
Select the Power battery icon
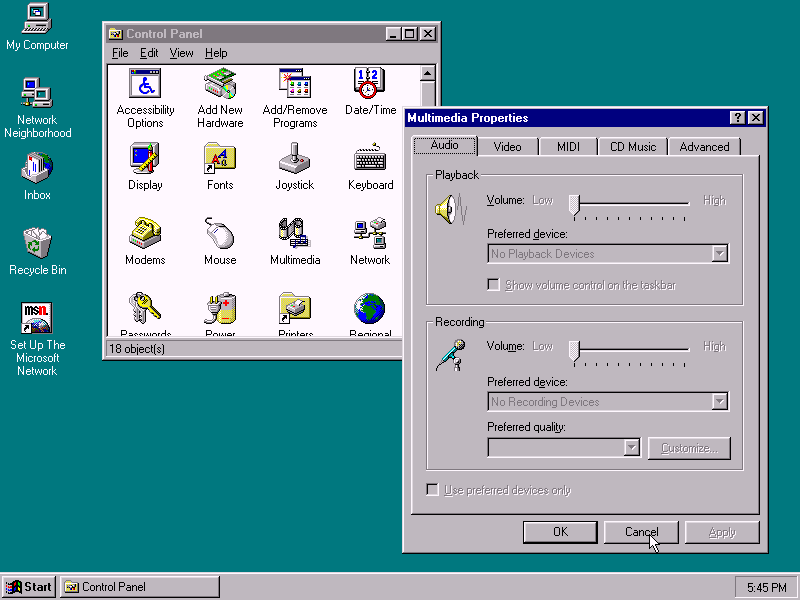(x=220, y=308)
